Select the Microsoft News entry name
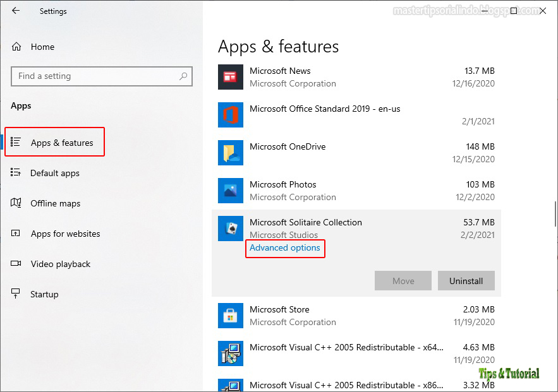The width and height of the screenshot is (558, 392). (280, 71)
